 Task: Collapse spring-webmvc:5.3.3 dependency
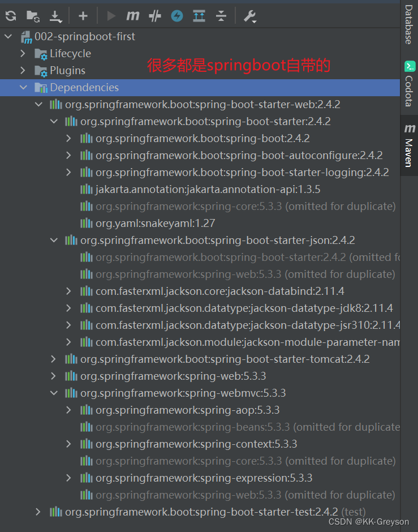(x=54, y=393)
